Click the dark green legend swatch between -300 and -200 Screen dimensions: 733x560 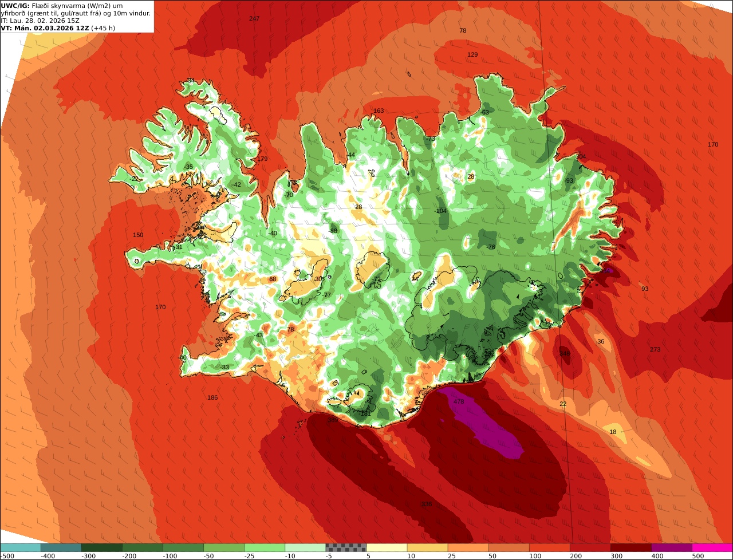[x=102, y=547]
